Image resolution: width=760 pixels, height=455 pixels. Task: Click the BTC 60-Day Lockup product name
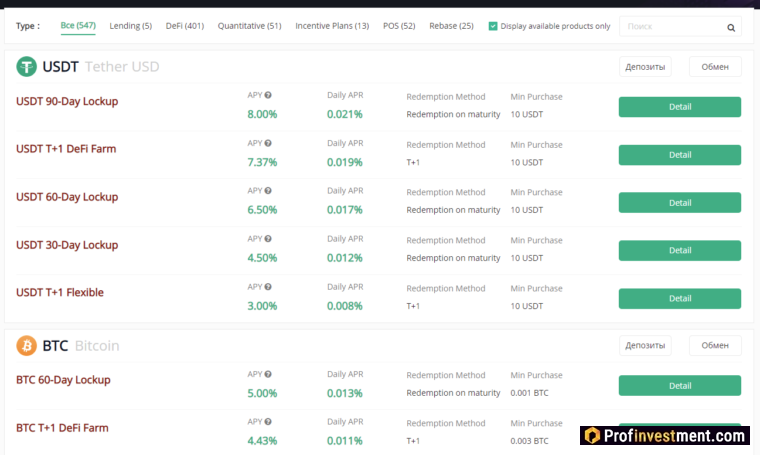(63, 380)
